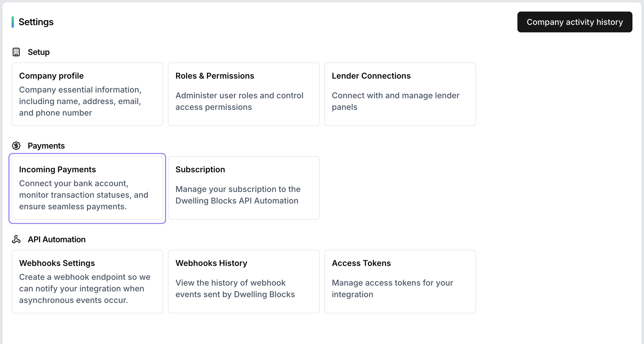Click the Setup section heading
This screenshot has height=344, width=644.
coord(39,52)
